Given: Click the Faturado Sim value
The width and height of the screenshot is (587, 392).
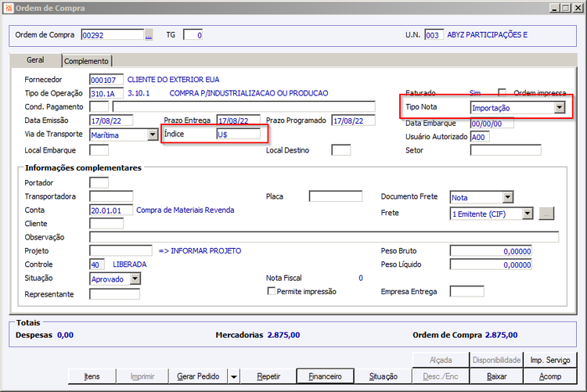Looking at the screenshot, I should pos(475,92).
